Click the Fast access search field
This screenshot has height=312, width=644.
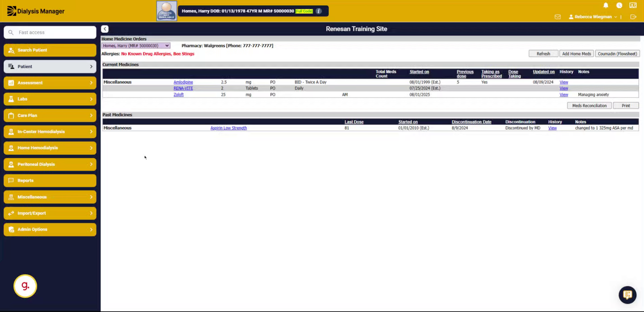50,32
